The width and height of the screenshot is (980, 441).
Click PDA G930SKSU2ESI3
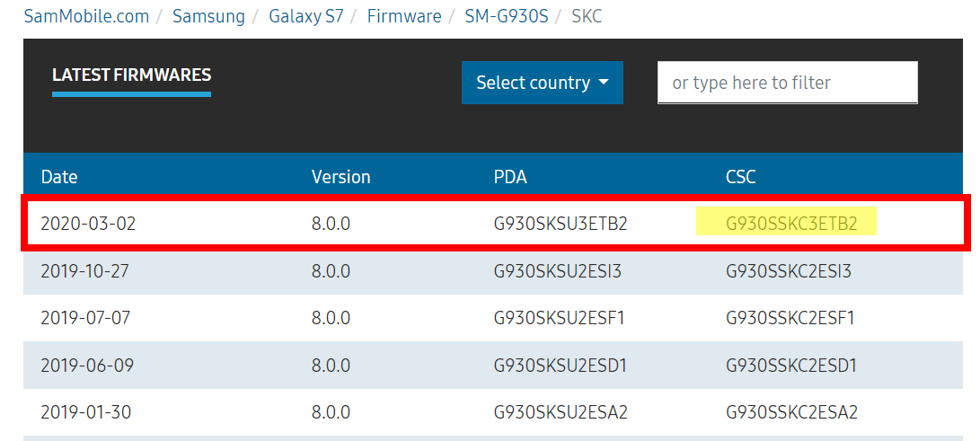click(x=557, y=271)
